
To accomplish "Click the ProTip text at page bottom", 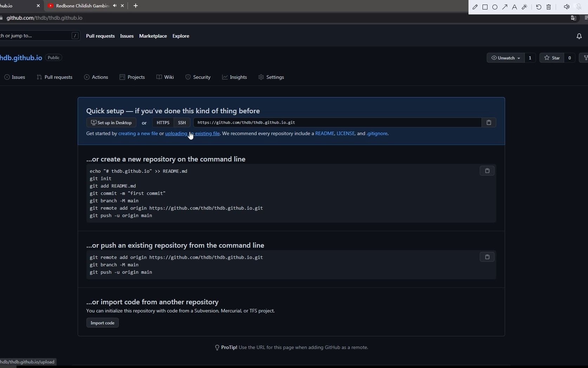I will click(291, 347).
